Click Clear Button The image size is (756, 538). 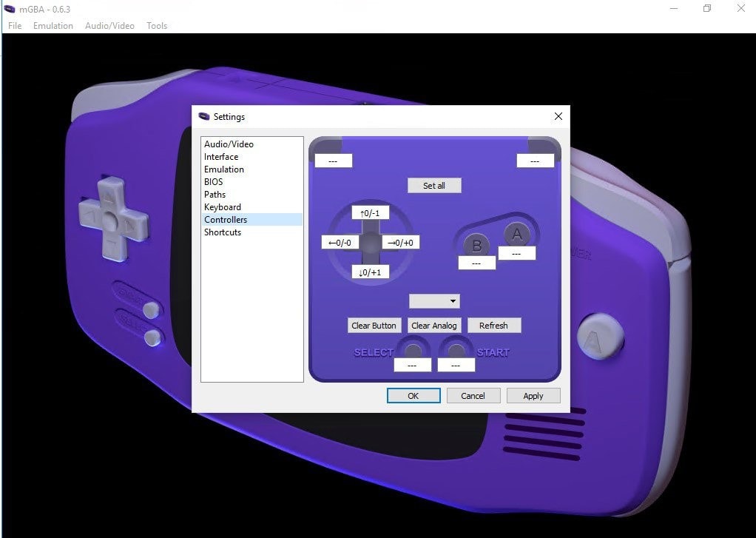tap(374, 325)
